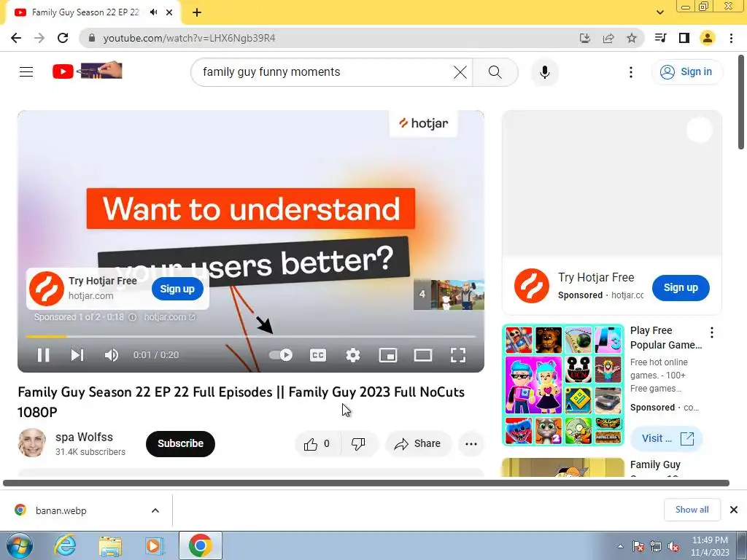This screenshot has width=747, height=560.
Task: Switch to miniplayer mode
Action: point(388,355)
